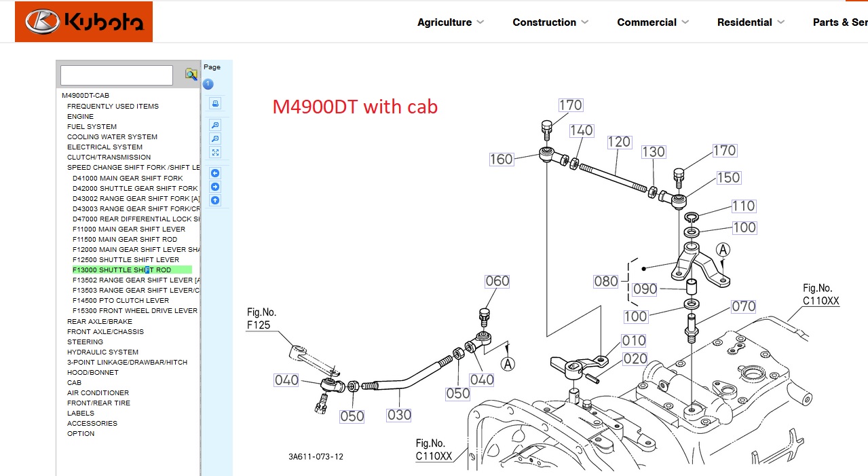Open CLUTCH/TRANSMISSION category
This screenshot has width=868, height=476.
pos(109,157)
